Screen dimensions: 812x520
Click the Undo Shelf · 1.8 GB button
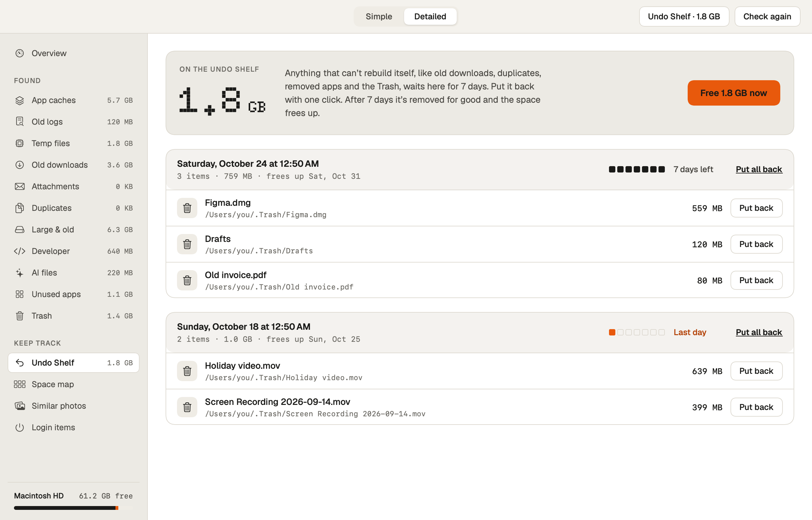(684, 16)
